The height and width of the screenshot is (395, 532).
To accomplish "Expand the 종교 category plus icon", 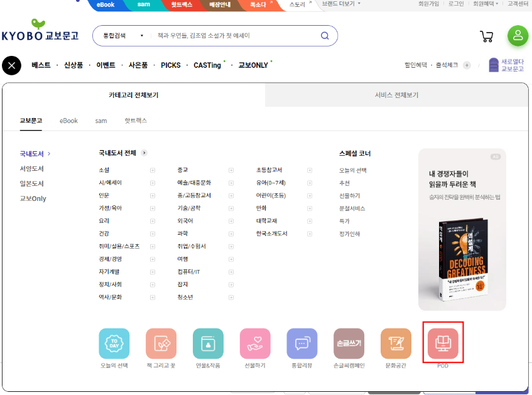I will point(231,170).
